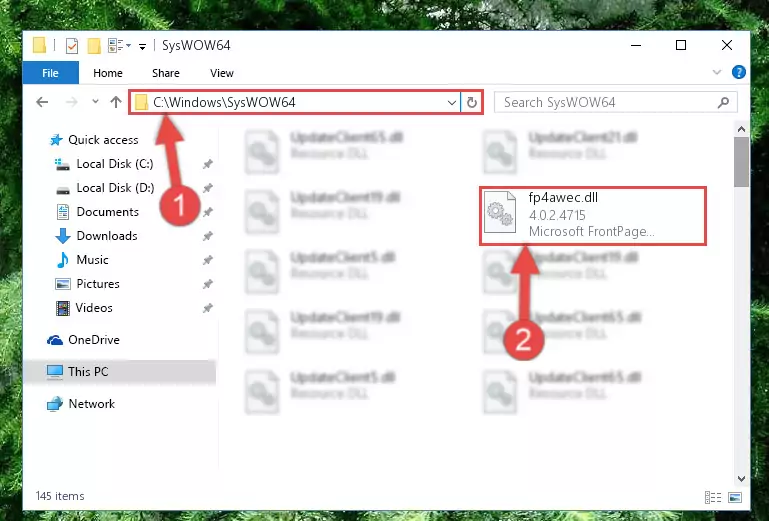Image resolution: width=769 pixels, height=521 pixels.
Task: Open the File menu tab
Action: point(51,73)
